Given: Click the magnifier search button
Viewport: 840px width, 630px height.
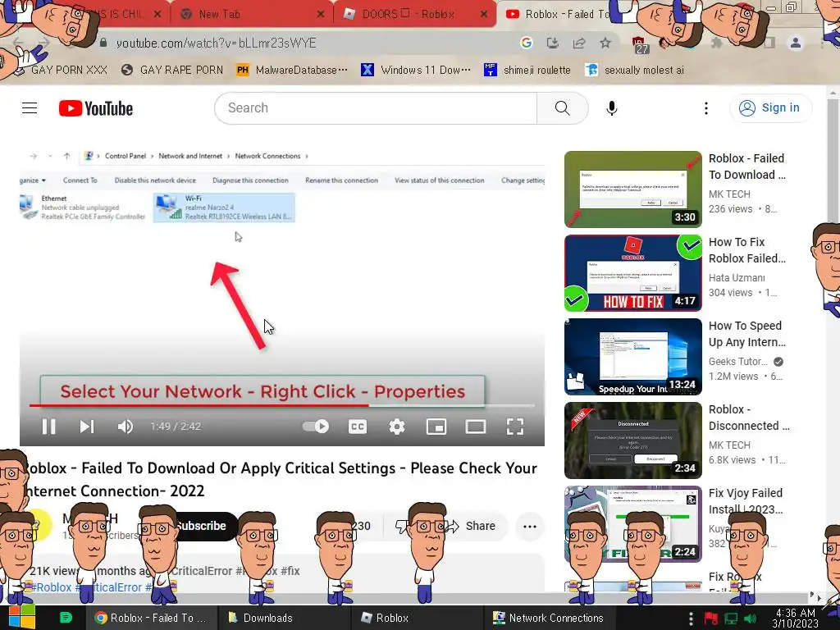Looking at the screenshot, I should 562,108.
